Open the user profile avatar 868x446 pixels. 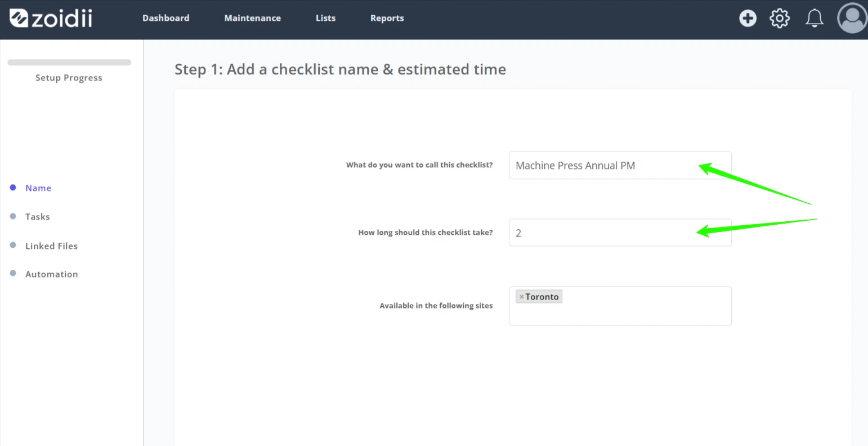tap(852, 18)
